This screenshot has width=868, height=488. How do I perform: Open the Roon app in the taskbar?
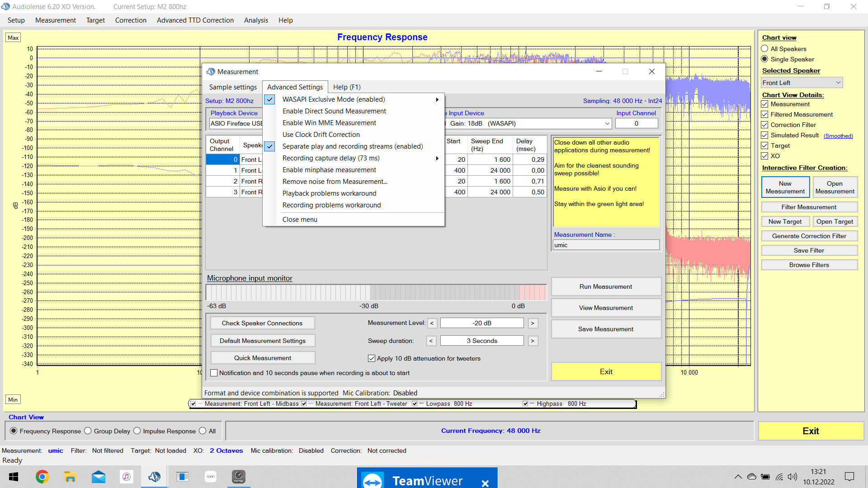coord(211,477)
